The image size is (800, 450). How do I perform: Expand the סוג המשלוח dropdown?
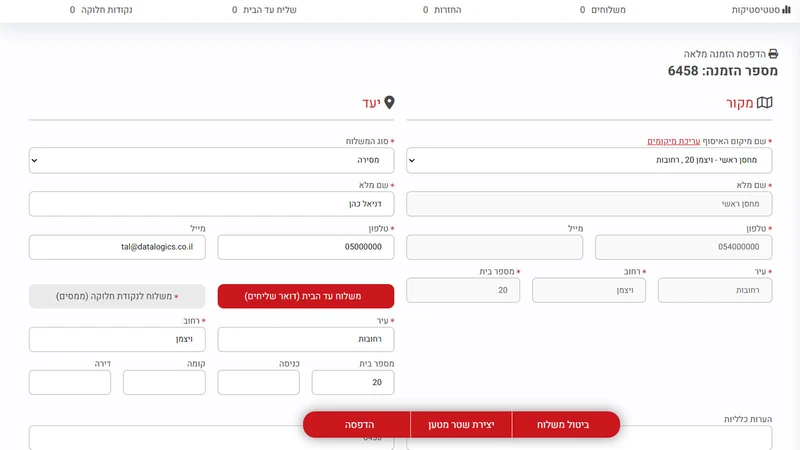pos(211,160)
